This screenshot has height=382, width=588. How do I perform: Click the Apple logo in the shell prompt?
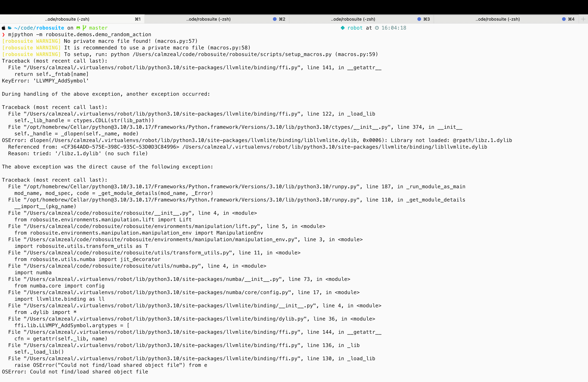(3, 28)
